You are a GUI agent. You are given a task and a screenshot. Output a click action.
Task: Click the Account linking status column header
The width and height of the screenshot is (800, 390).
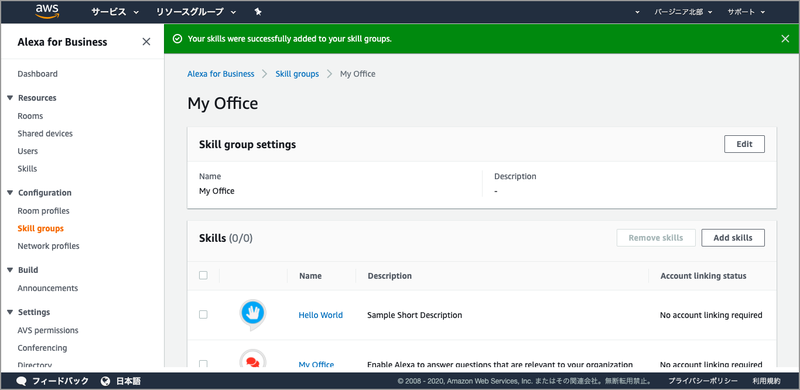pyautogui.click(x=703, y=276)
